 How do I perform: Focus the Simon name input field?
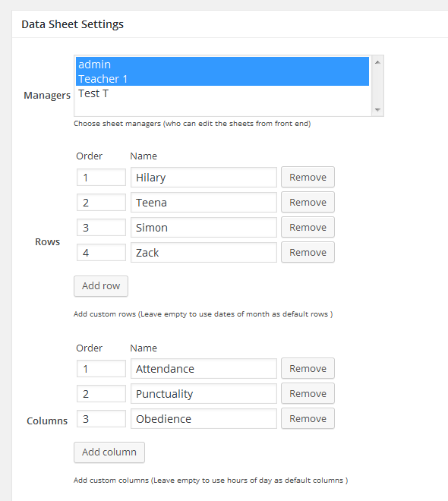[x=203, y=228]
